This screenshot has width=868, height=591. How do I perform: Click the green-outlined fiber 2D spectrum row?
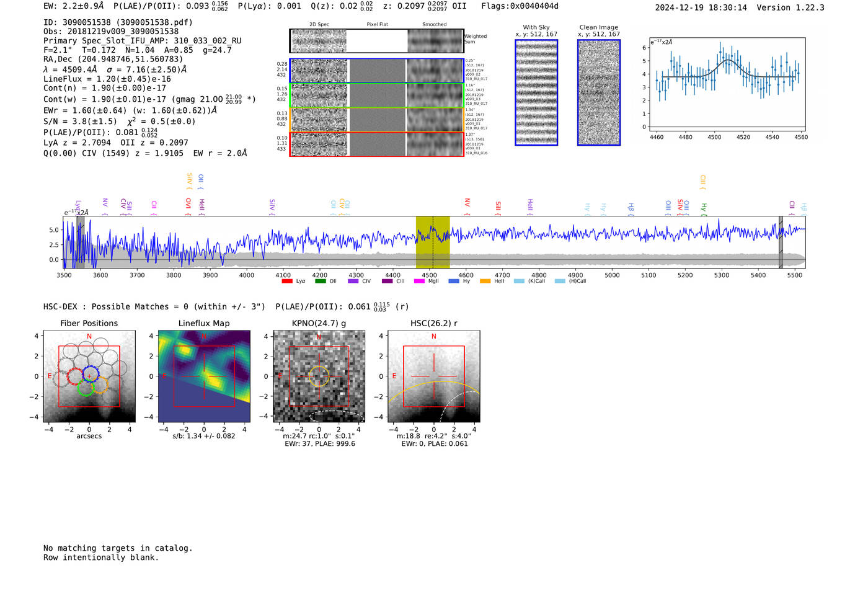[x=376, y=96]
